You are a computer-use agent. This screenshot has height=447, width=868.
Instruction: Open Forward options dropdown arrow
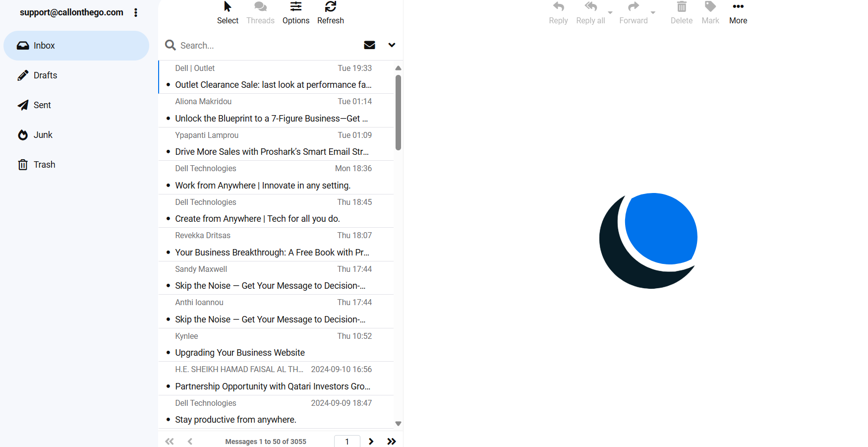tap(653, 13)
